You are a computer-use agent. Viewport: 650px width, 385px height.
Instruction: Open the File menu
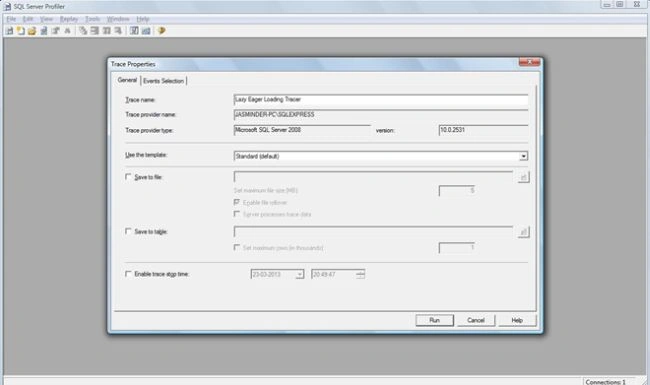point(11,19)
